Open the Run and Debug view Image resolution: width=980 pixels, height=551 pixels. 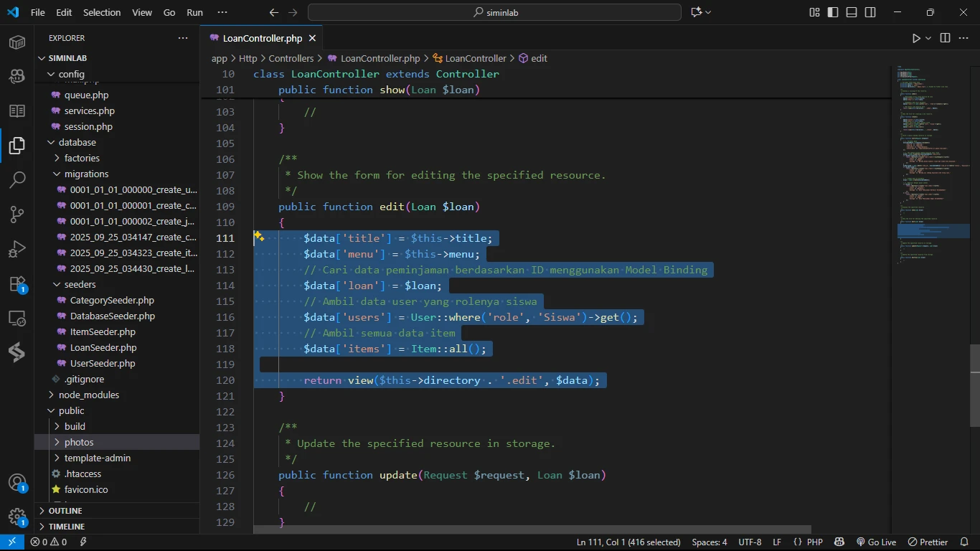click(17, 248)
